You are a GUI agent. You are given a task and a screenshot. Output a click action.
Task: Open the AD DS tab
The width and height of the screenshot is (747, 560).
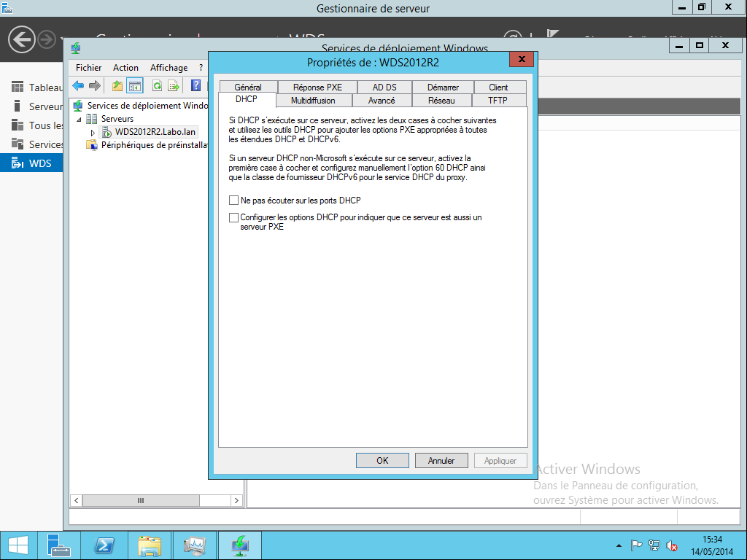[384, 87]
